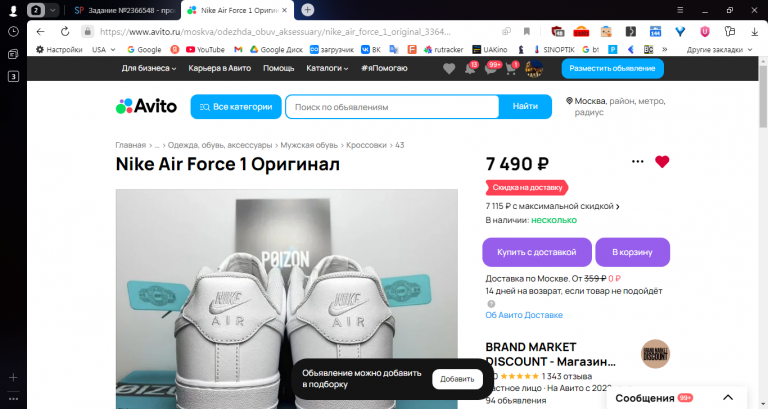The width and height of the screenshot is (768, 409).
Task: Open user profile avatar in Avito header
Action: [x=534, y=69]
